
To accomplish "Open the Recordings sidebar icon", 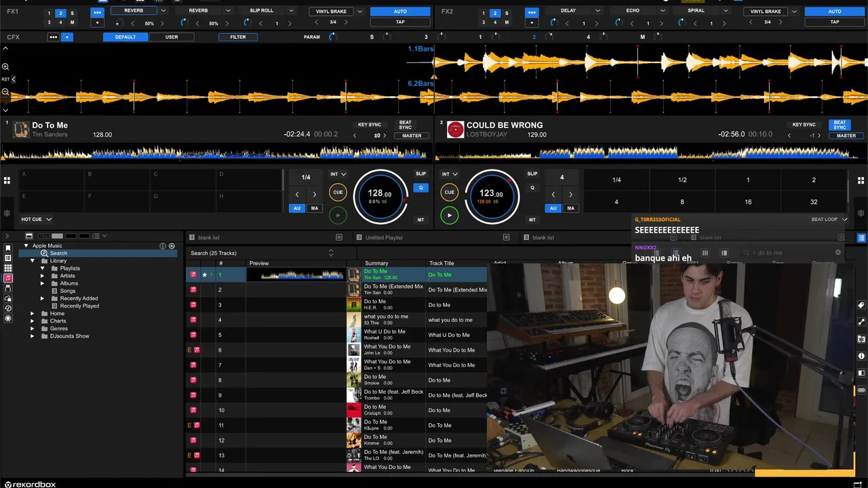I will coord(8,318).
